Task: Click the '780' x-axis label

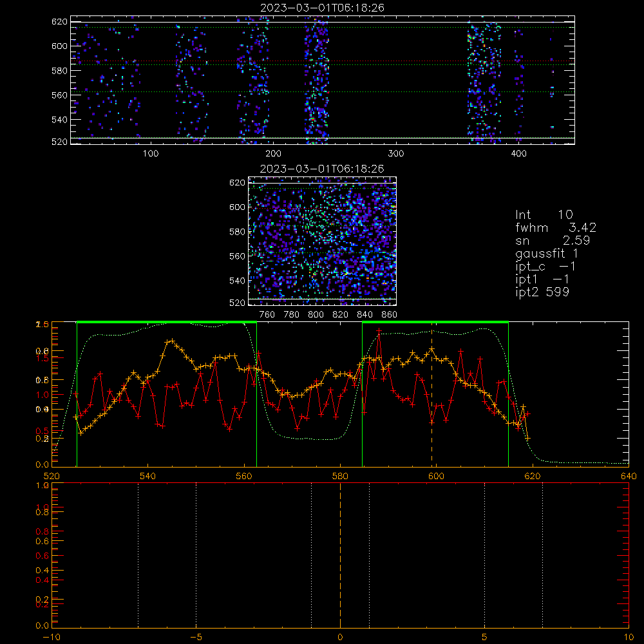Action: pyautogui.click(x=292, y=315)
